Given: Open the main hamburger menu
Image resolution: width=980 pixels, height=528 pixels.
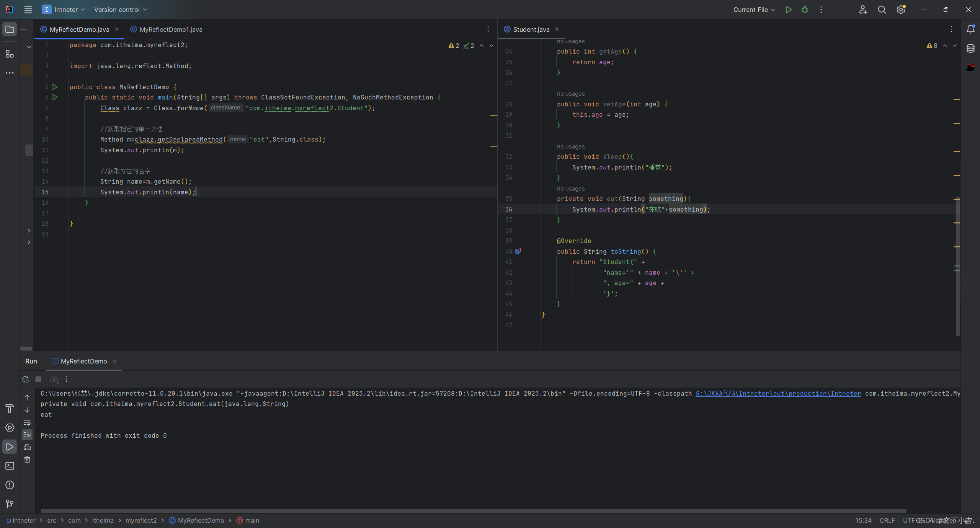Looking at the screenshot, I should pyautogui.click(x=28, y=10).
